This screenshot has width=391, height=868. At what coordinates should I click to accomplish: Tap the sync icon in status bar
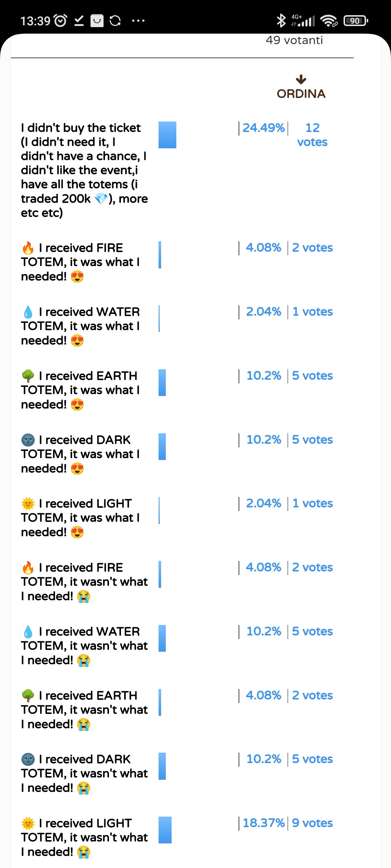click(115, 21)
